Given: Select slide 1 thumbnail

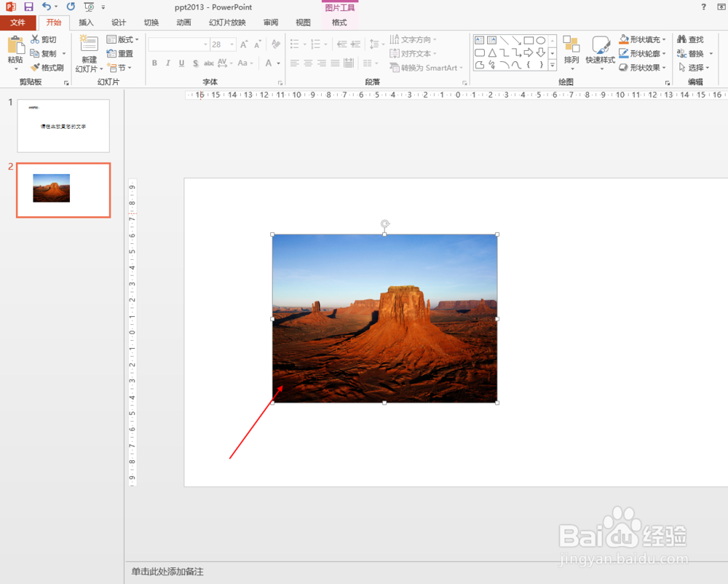Looking at the screenshot, I should click(63, 126).
